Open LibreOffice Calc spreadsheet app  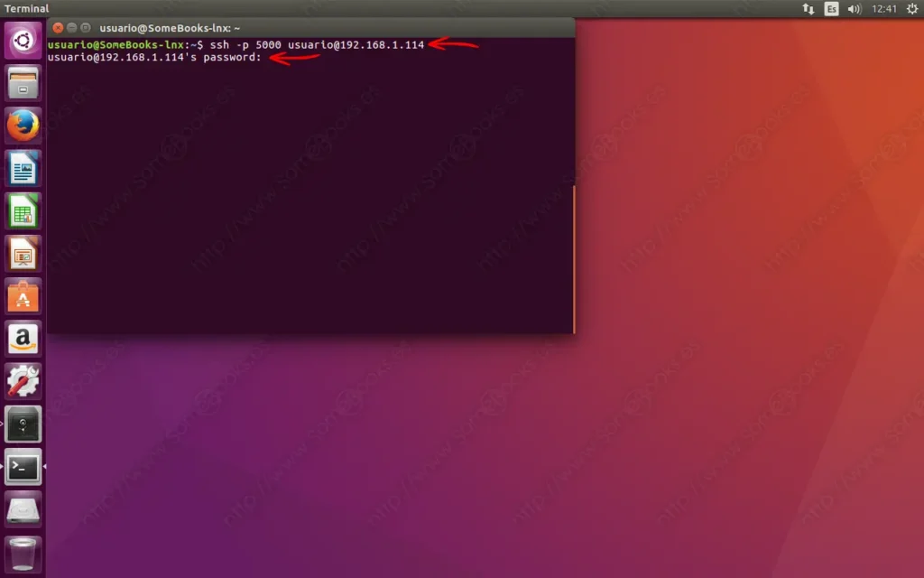23,211
